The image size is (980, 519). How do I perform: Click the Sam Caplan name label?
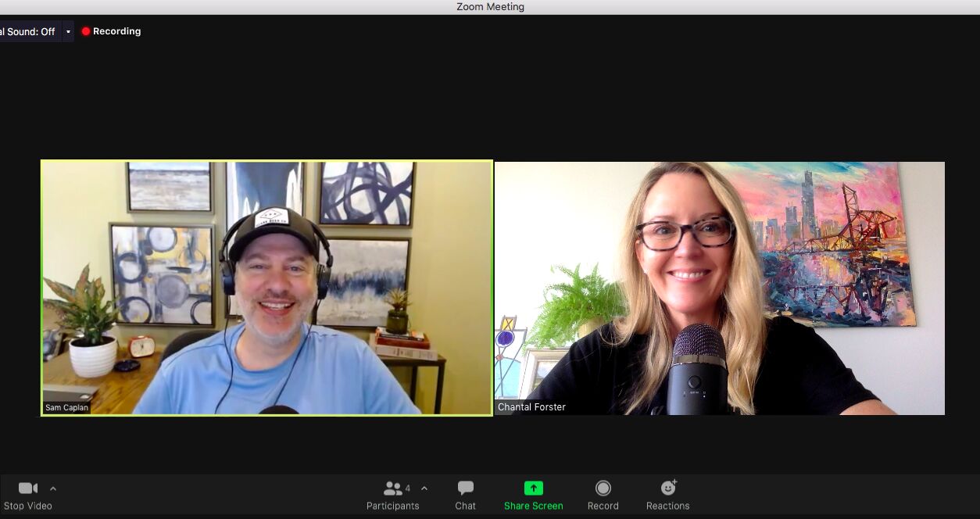(x=67, y=408)
